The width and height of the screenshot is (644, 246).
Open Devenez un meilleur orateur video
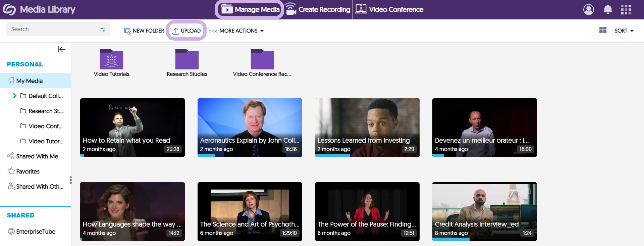485,128
